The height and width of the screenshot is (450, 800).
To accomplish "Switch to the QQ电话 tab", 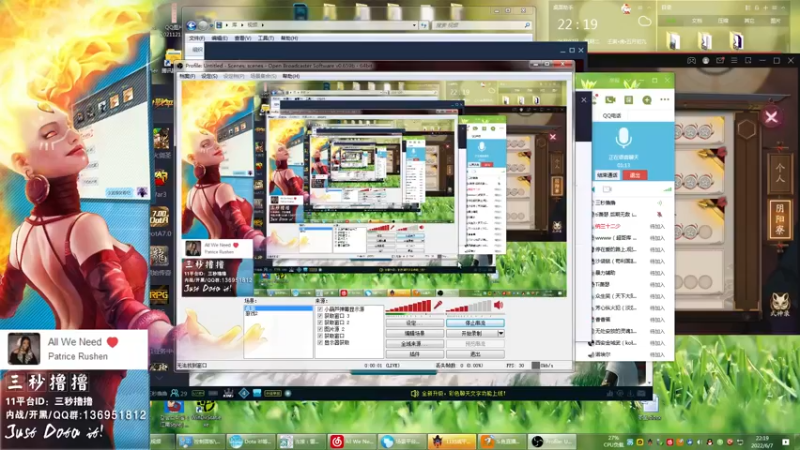I will coord(612,116).
